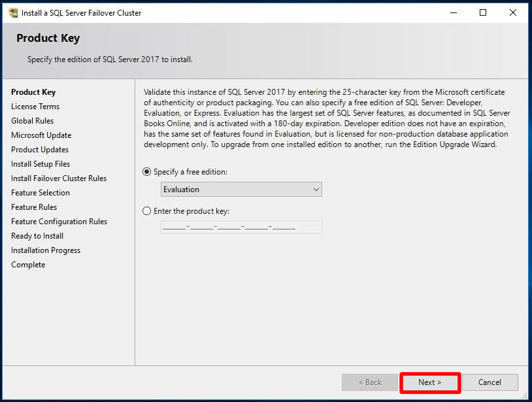Click the product key input field
Viewport: 532px width, 402px height.
click(x=241, y=227)
